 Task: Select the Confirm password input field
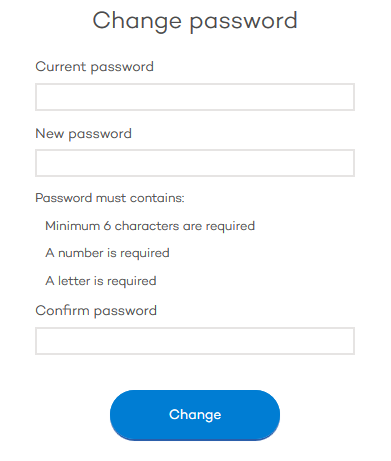(x=195, y=341)
